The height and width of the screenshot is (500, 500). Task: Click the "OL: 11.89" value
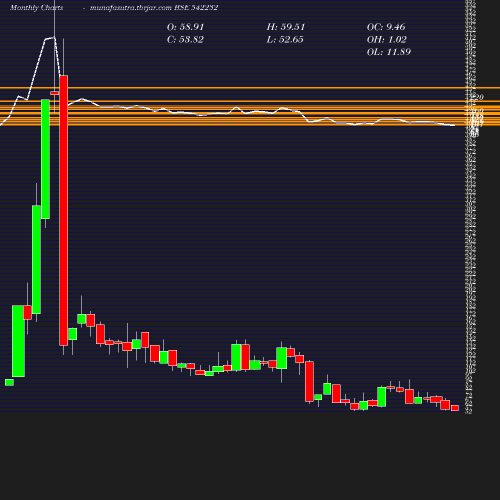coord(389,52)
